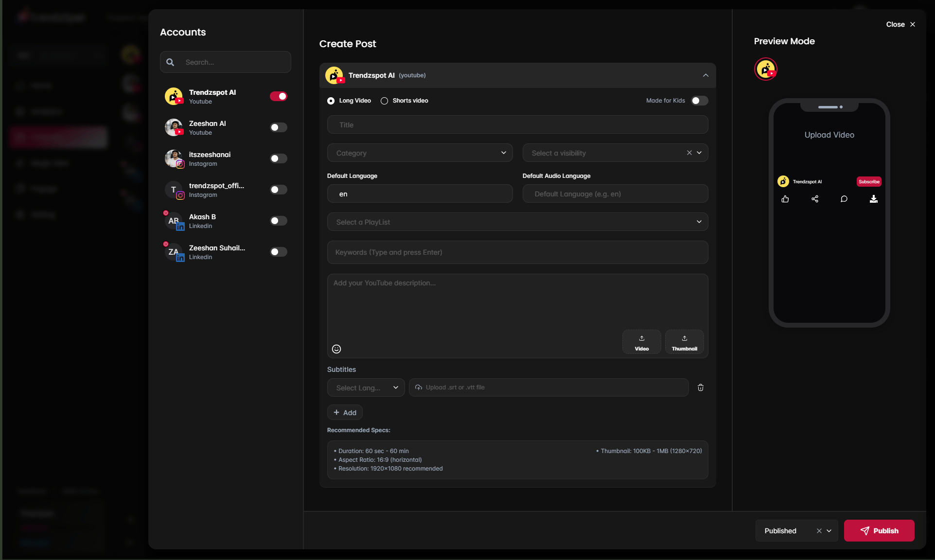Collapse the Trendzspot AI youtube section chevron
Screen dimensions: 935x560
click(706, 75)
